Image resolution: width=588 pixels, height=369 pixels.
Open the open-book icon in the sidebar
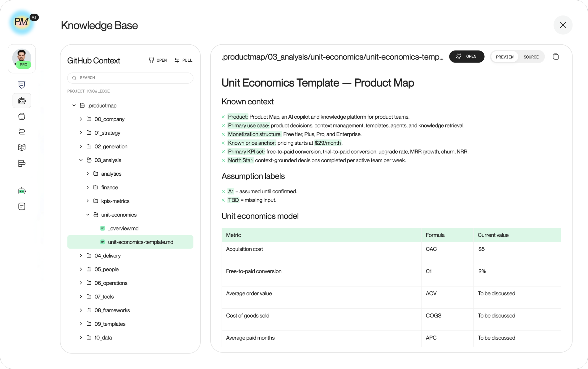22,147
